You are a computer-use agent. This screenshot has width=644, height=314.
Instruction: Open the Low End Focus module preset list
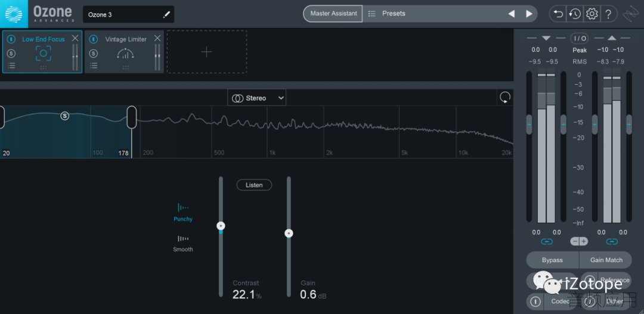pos(11,65)
